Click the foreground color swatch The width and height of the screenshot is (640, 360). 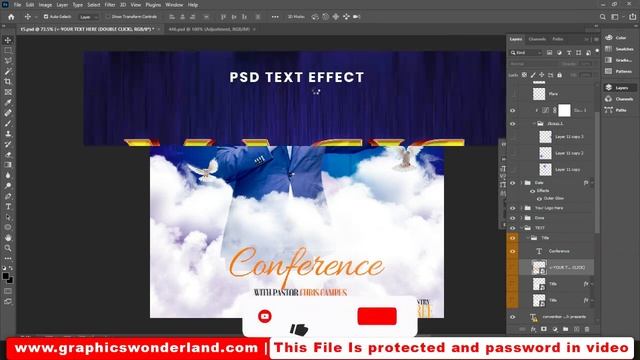click(x=6, y=276)
